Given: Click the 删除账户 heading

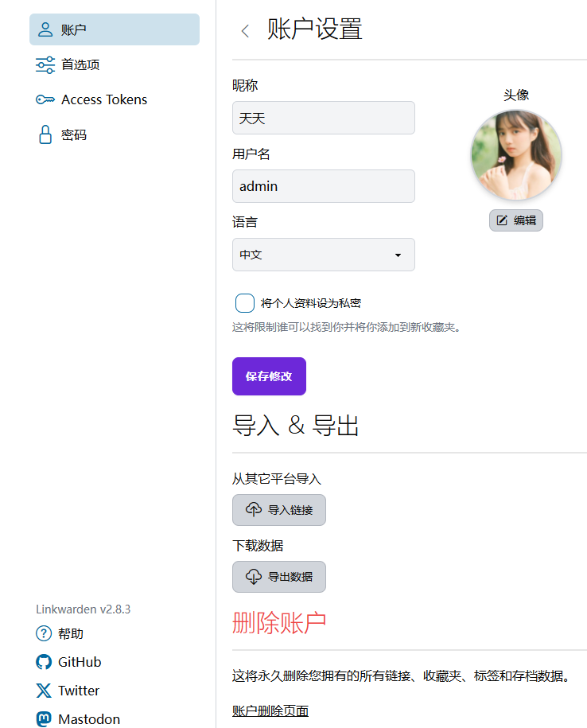Looking at the screenshot, I should coord(279,623).
